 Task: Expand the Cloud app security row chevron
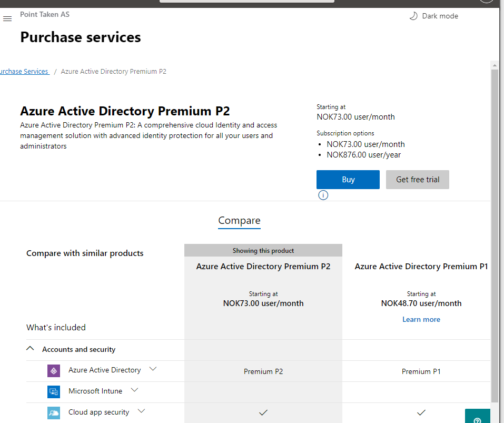coord(142,411)
